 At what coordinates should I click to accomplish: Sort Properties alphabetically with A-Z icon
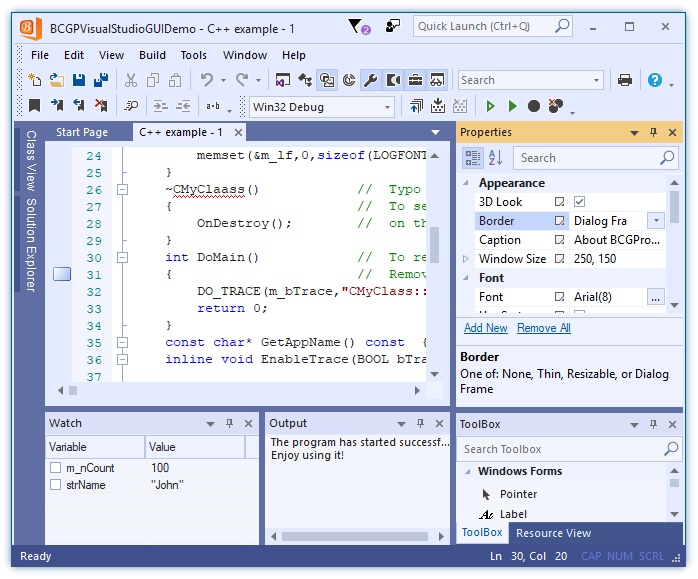pos(495,158)
